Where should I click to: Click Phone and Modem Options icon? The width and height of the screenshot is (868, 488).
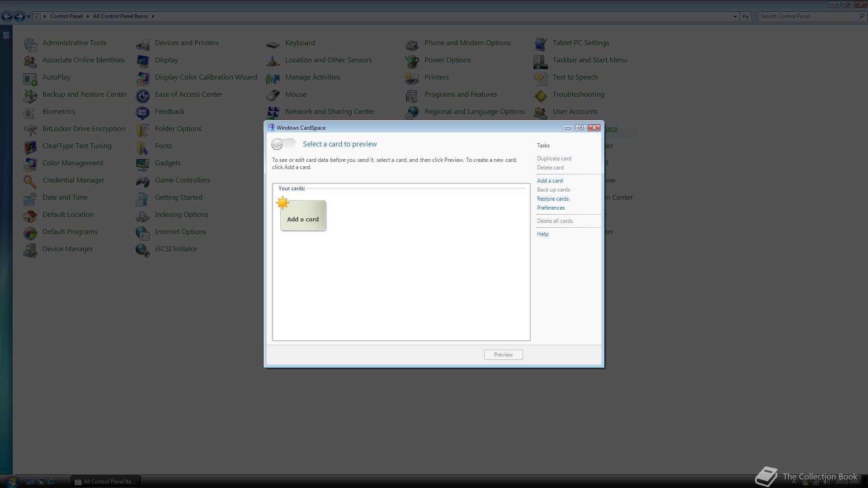pos(412,44)
